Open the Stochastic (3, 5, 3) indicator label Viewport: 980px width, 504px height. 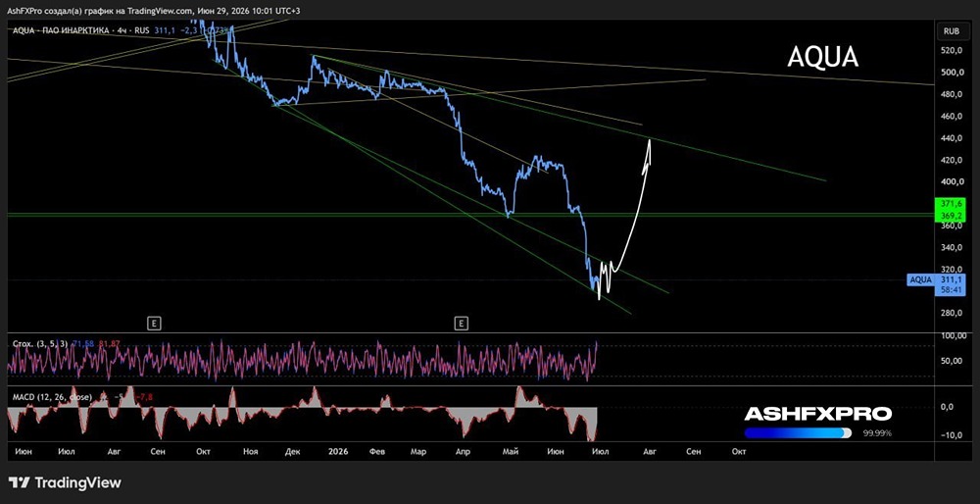tap(39, 343)
